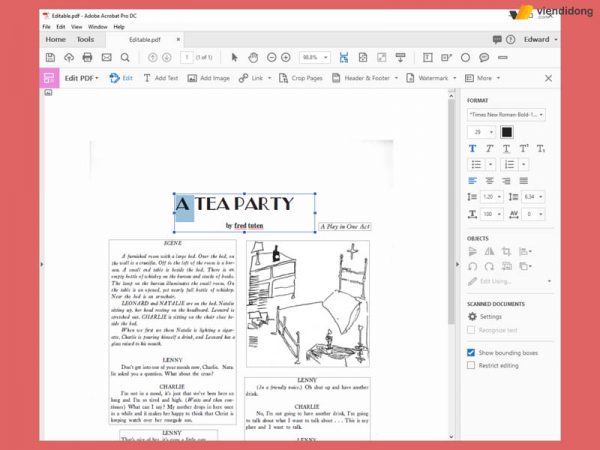Center align text
The height and width of the screenshot is (450, 600).
tap(489, 181)
